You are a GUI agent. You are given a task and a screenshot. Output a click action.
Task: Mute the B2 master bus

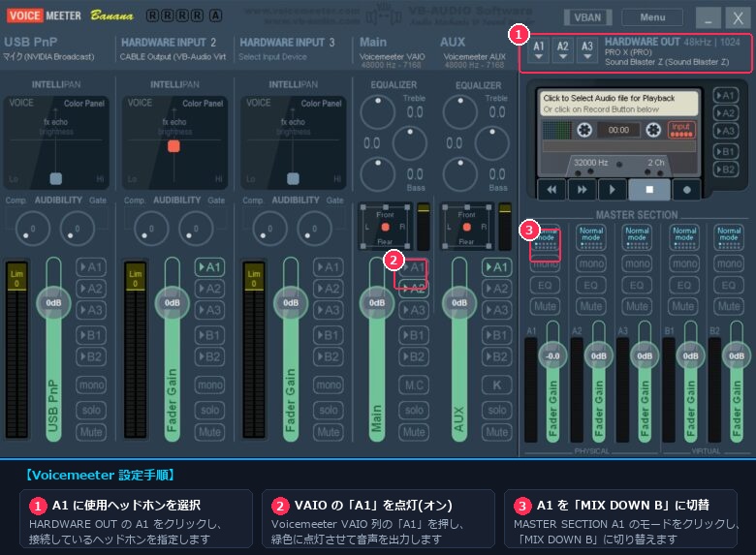point(729,306)
